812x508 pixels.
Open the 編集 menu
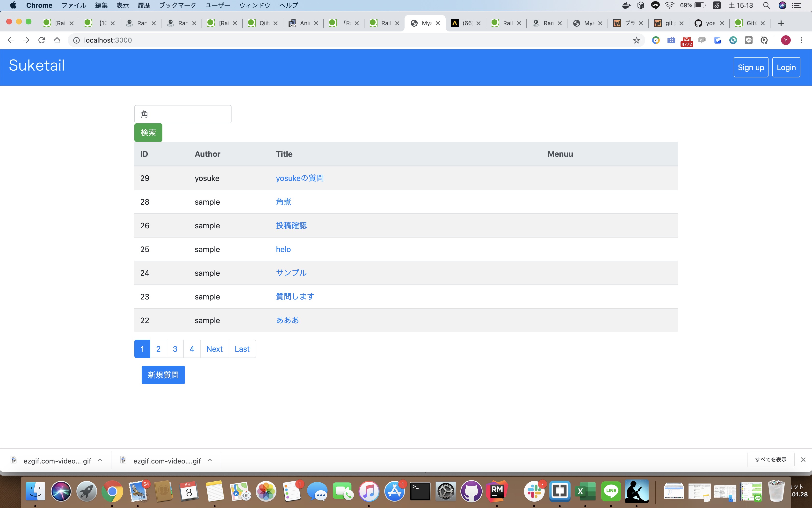[x=101, y=5]
